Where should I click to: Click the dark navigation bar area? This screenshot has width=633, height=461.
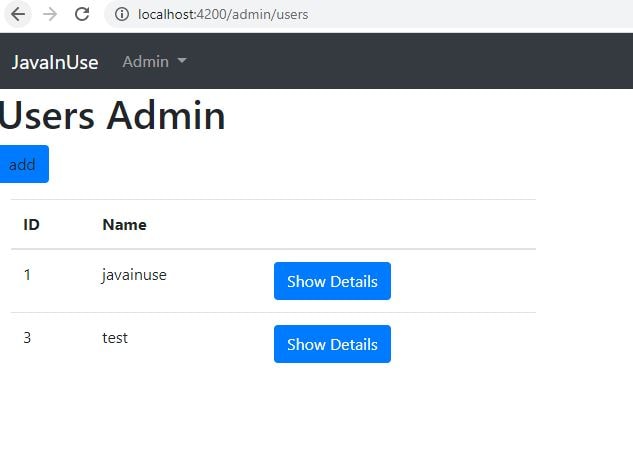[404, 61]
